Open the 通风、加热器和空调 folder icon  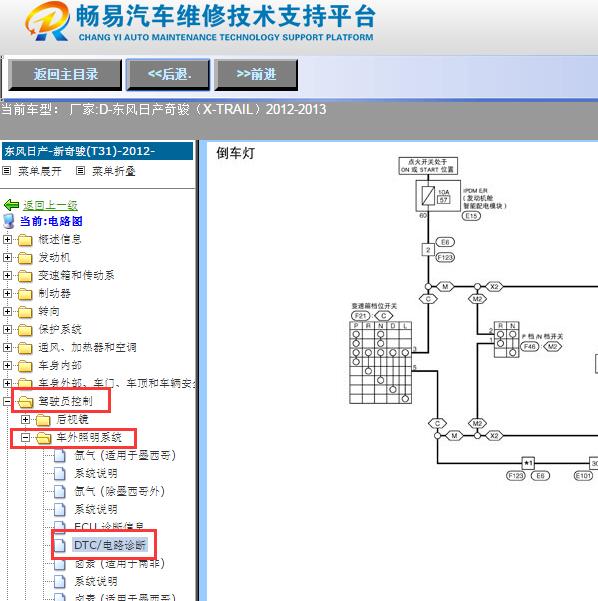25,348
